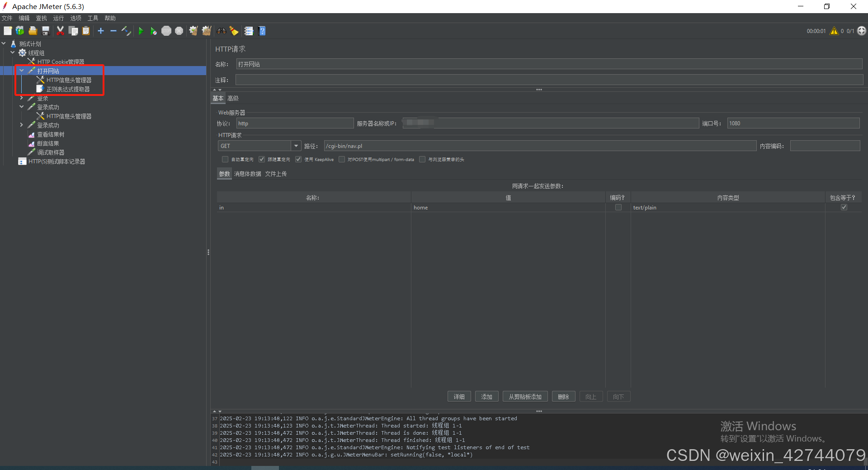Screen dimensions: 868x470
Task: Collapse the 测试计划 root node arrow
Action: 4,43
